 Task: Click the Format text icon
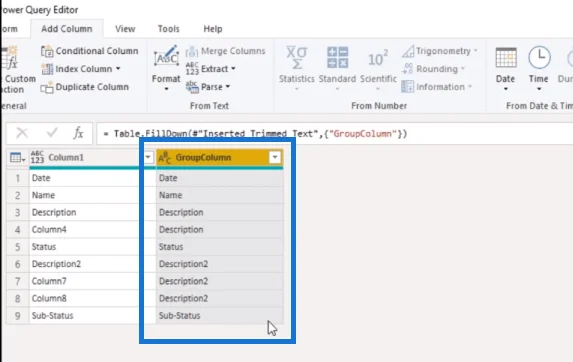(x=166, y=57)
